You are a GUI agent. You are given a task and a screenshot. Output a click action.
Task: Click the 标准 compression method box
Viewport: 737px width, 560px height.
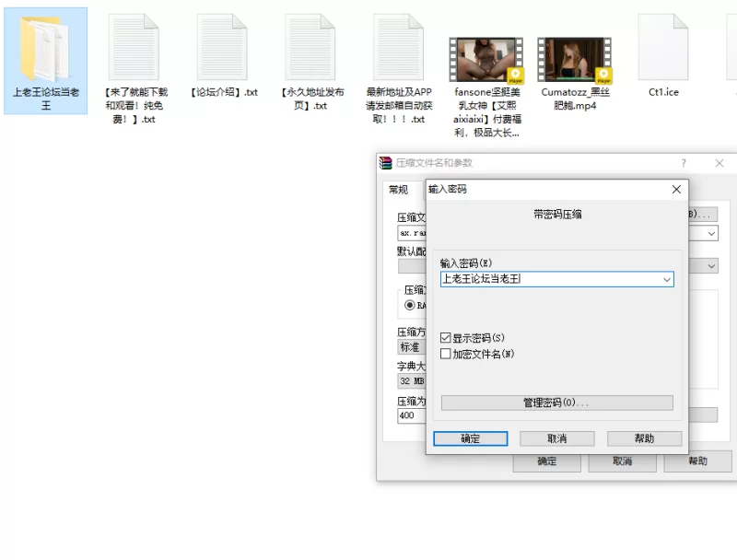[x=412, y=347]
